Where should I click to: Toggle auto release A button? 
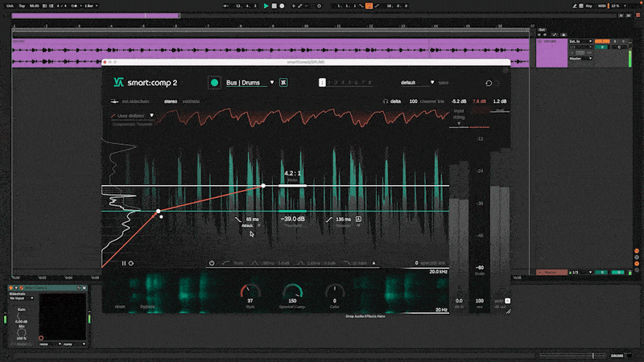(358, 219)
